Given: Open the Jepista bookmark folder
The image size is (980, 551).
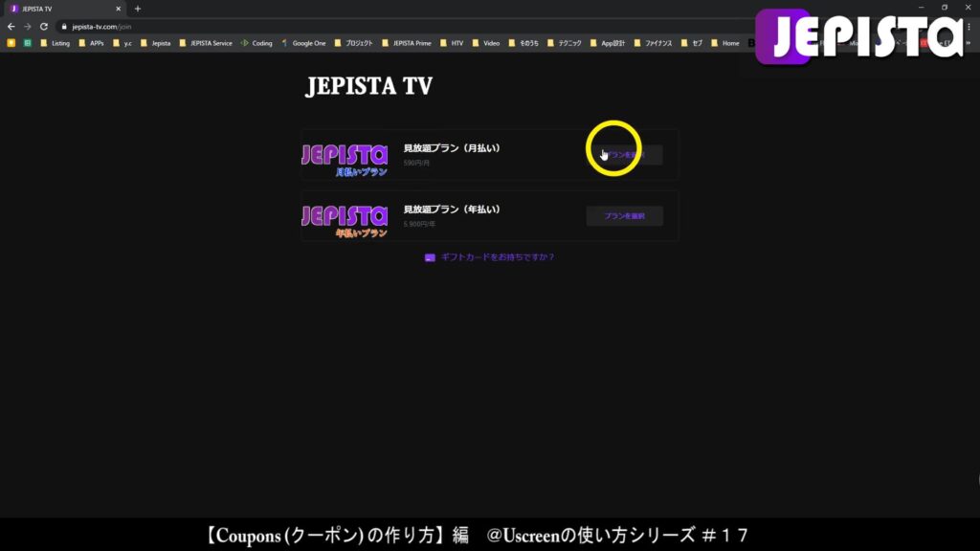Looking at the screenshot, I should (x=156, y=43).
